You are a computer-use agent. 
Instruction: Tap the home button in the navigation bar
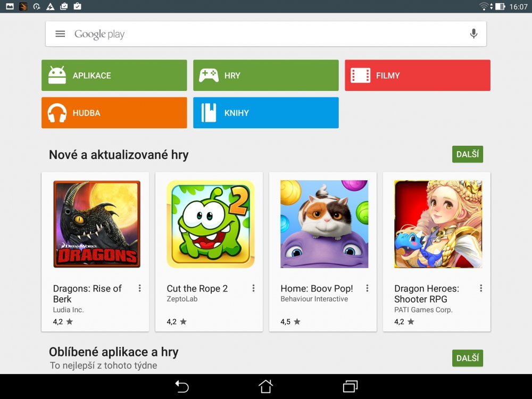click(x=265, y=386)
